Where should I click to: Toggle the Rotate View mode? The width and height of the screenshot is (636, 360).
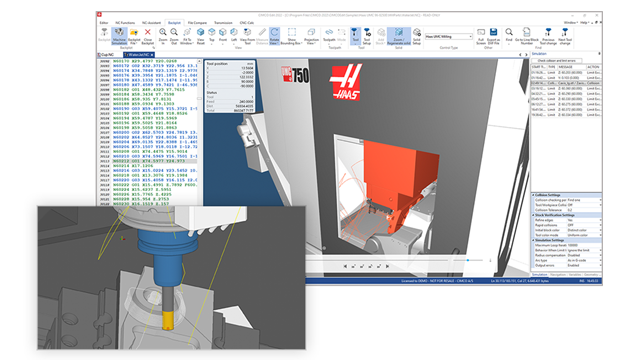(x=275, y=36)
